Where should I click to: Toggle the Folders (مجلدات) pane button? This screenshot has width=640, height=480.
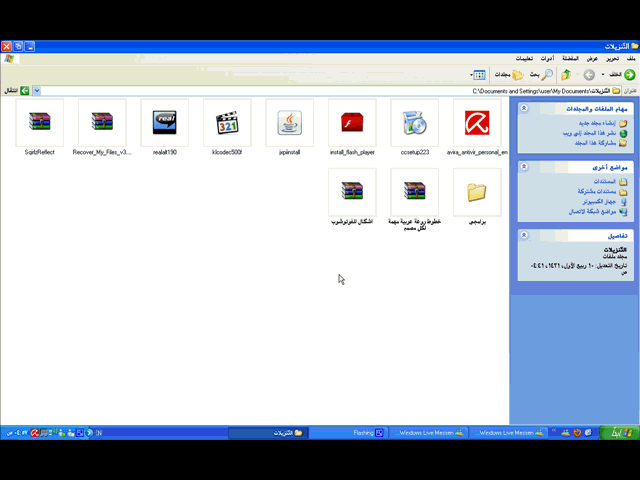(x=509, y=75)
